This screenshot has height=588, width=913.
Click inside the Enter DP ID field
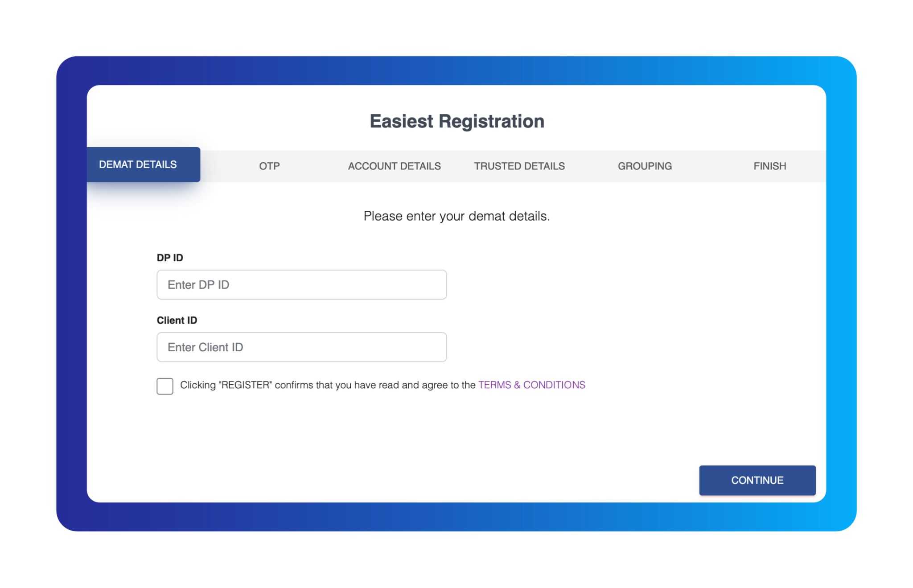301,284
